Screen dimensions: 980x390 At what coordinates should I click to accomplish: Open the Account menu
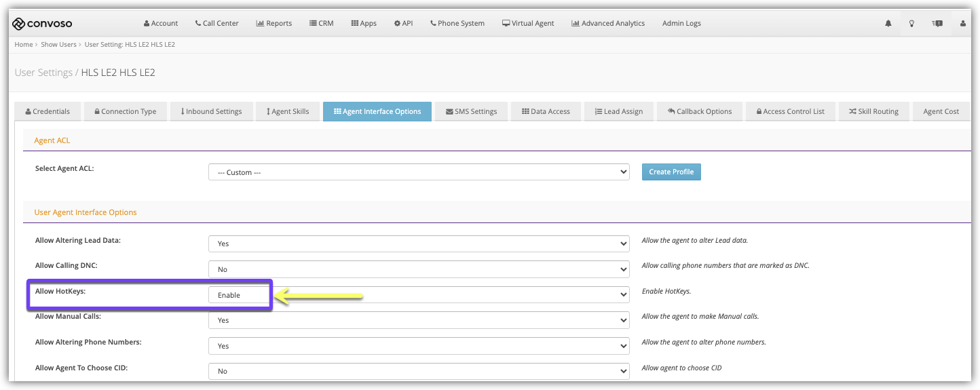click(159, 23)
